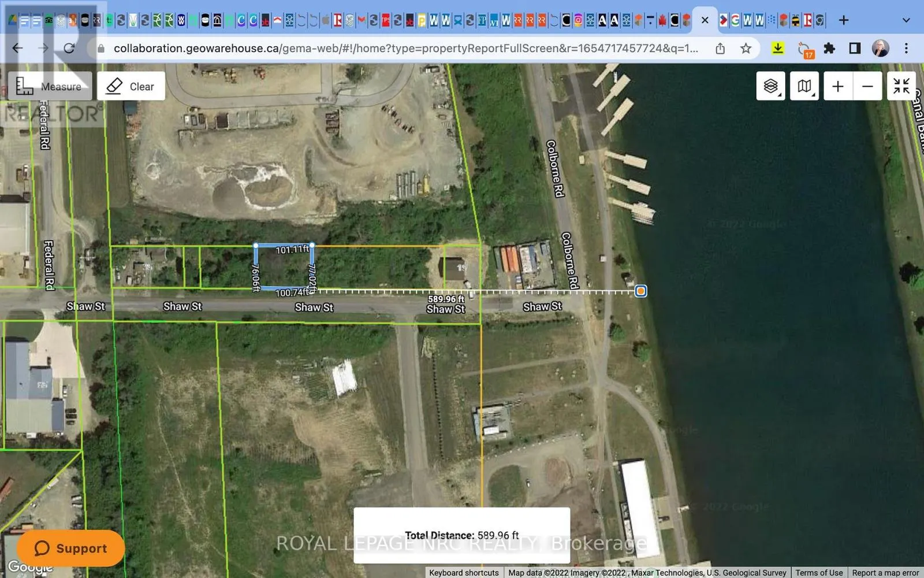This screenshot has width=924, height=578.
Task: Click the Total Distance readout text
Action: pos(461,535)
